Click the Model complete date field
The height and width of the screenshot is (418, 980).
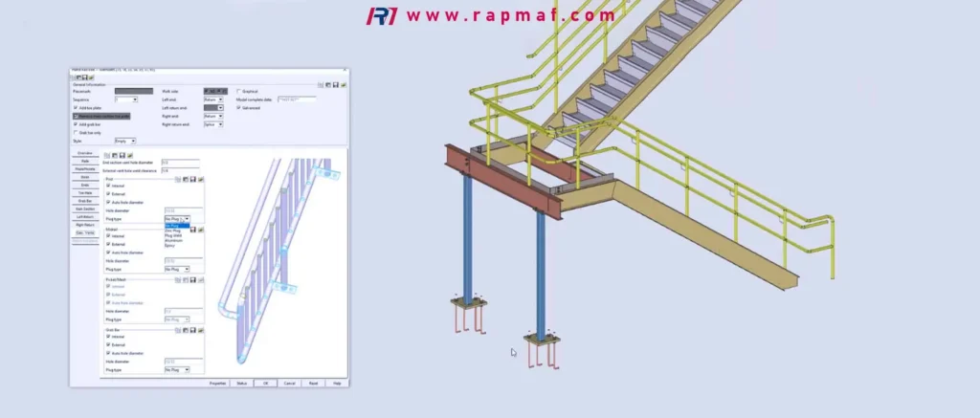point(297,99)
